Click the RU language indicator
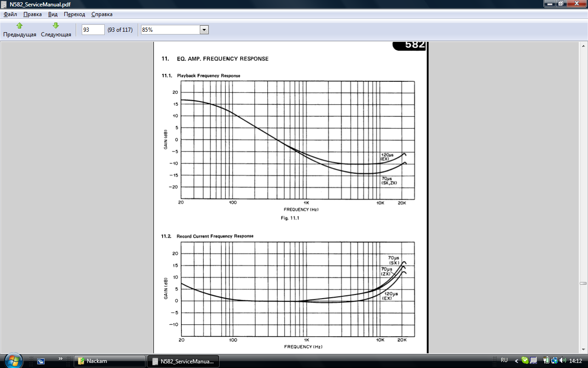Image resolution: width=588 pixels, height=368 pixels. 504,361
